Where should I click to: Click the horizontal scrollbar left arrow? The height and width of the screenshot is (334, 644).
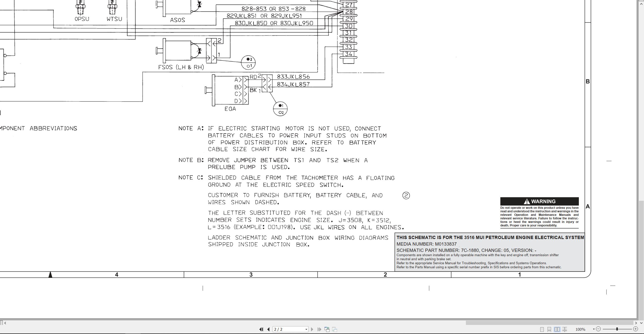click(5, 323)
